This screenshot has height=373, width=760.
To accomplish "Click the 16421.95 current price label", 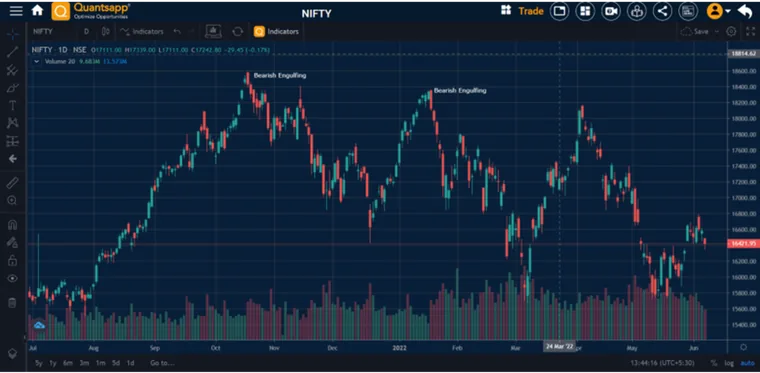I will [x=743, y=244].
